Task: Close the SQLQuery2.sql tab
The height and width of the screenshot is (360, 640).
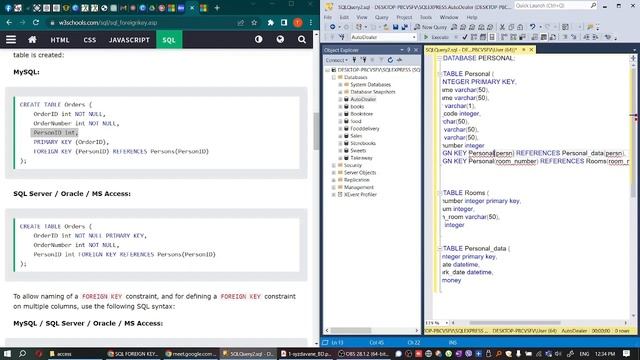Action: 531,50
